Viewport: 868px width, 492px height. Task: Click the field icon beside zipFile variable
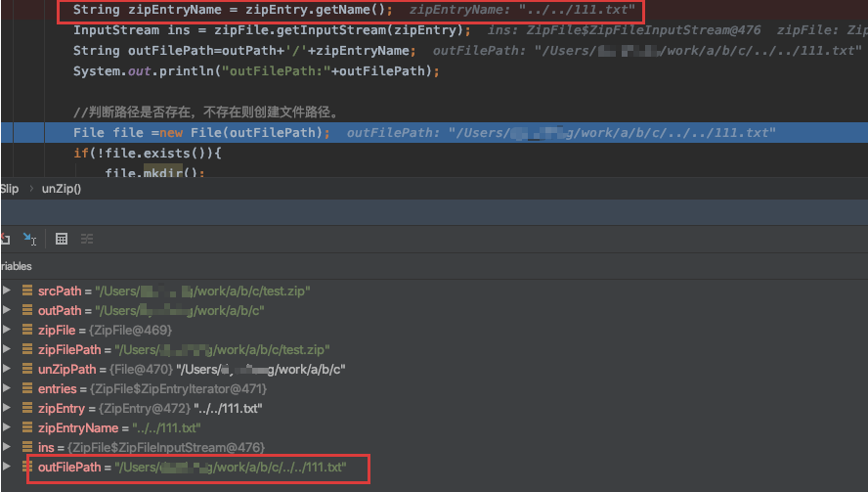click(x=27, y=330)
